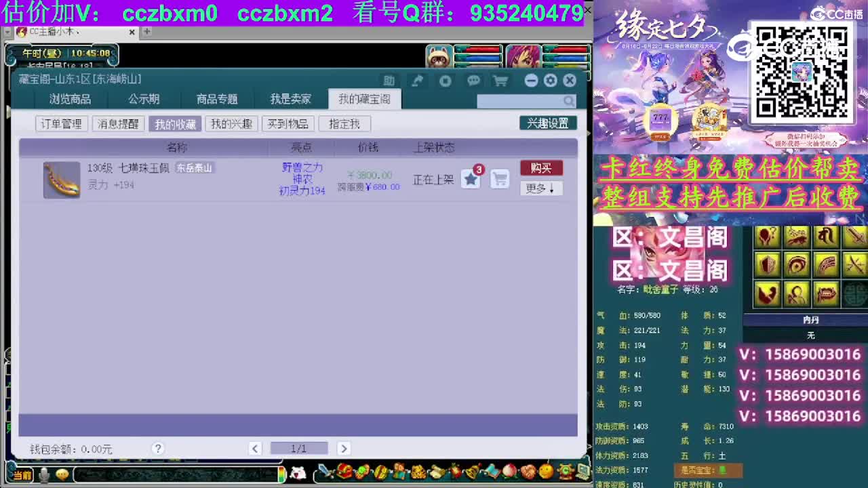
Task: Click the round record icon in title bar
Action: coord(445,81)
